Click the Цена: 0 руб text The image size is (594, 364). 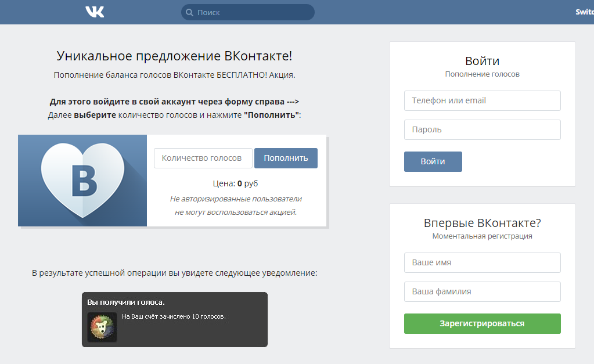tap(235, 183)
